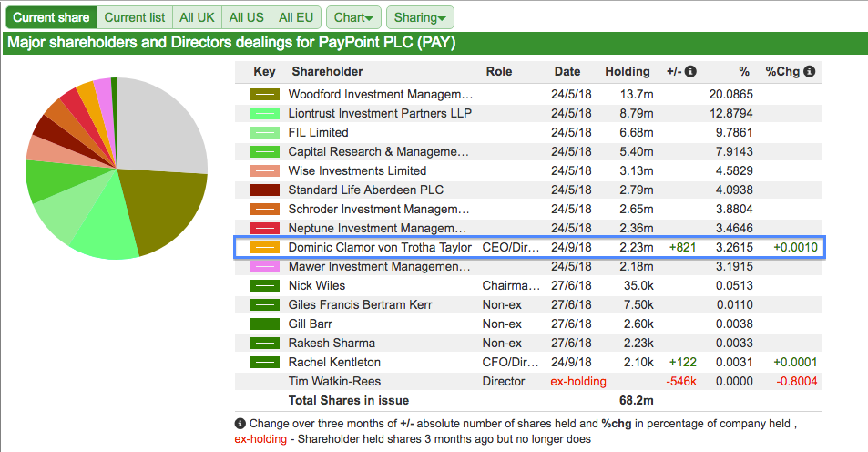Click the Nick Wiles green key swatch

click(265, 286)
